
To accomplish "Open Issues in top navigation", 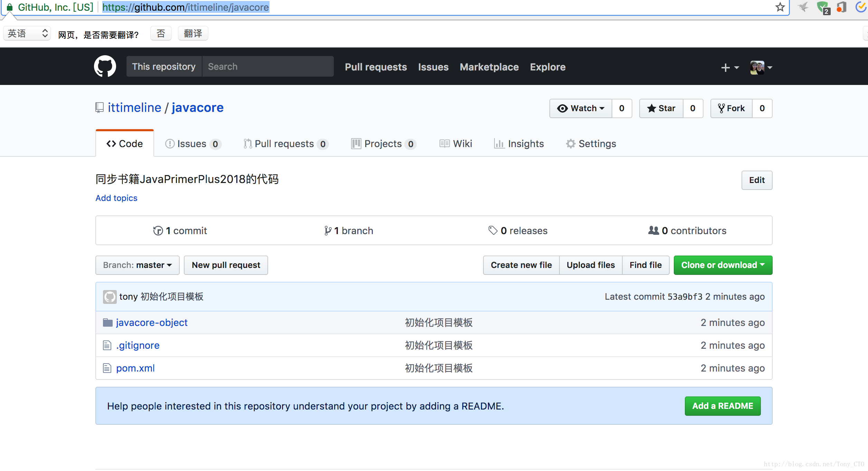I will pyautogui.click(x=433, y=67).
